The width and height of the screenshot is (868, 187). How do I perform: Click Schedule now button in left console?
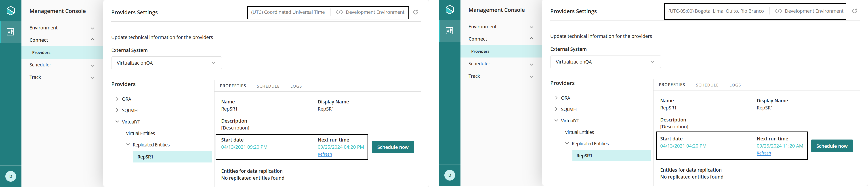(393, 147)
